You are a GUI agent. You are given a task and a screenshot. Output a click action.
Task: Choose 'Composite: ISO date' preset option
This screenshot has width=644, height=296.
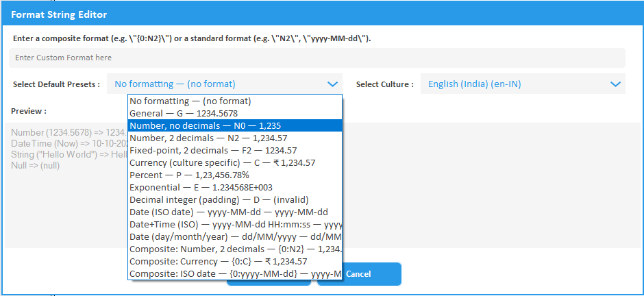(x=234, y=274)
